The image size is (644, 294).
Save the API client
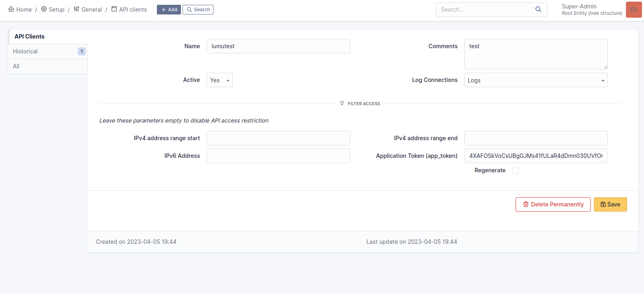[x=610, y=204]
